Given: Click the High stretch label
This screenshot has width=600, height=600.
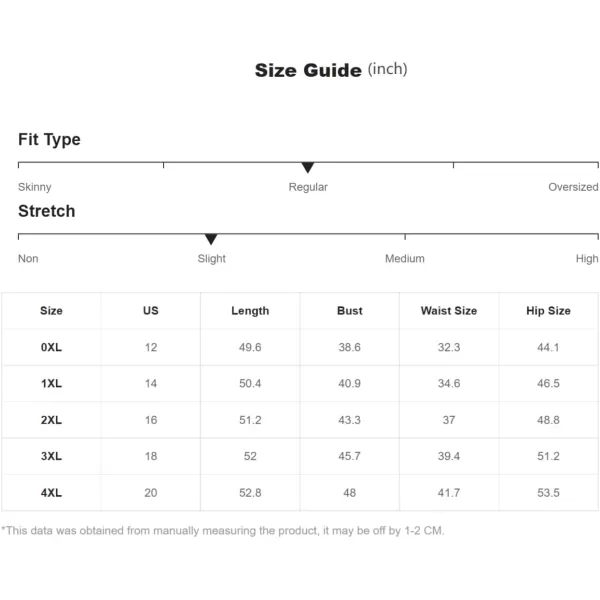Looking at the screenshot, I should [587, 259].
